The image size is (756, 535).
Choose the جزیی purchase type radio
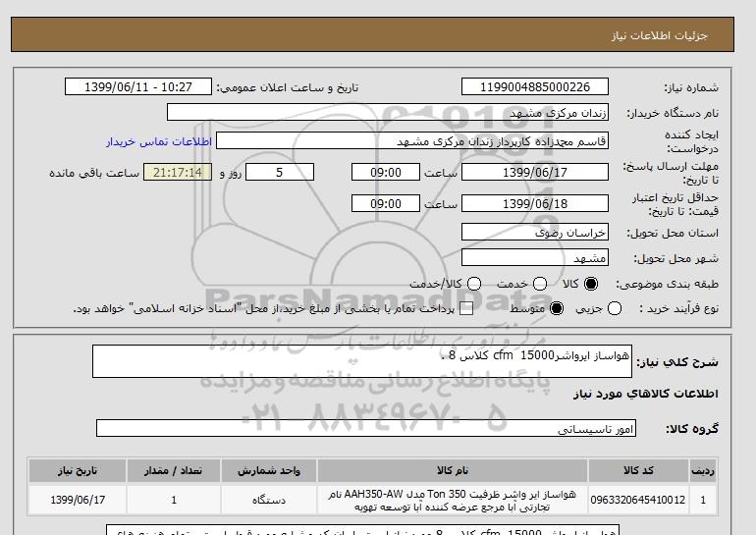[x=615, y=308]
